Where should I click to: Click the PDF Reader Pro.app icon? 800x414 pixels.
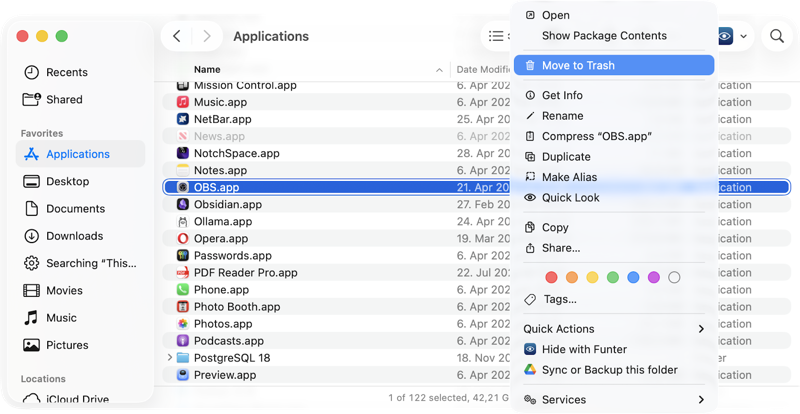[x=183, y=273]
